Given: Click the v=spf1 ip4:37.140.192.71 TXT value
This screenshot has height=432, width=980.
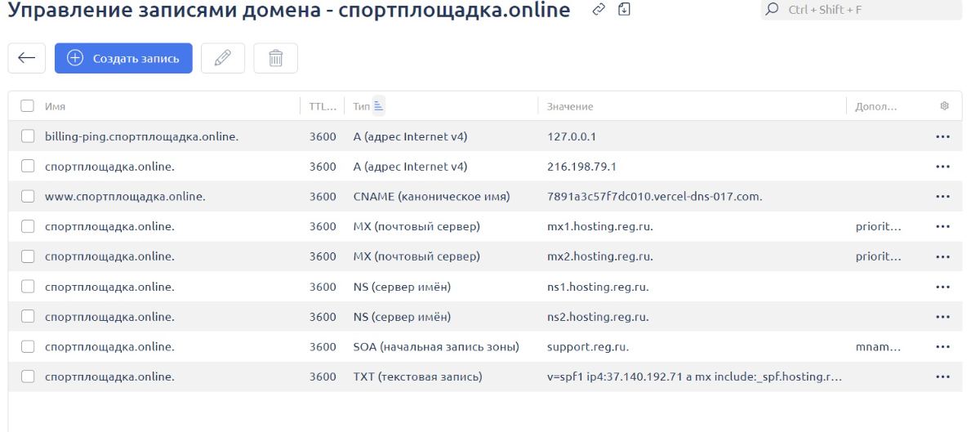Looking at the screenshot, I should (x=694, y=376).
